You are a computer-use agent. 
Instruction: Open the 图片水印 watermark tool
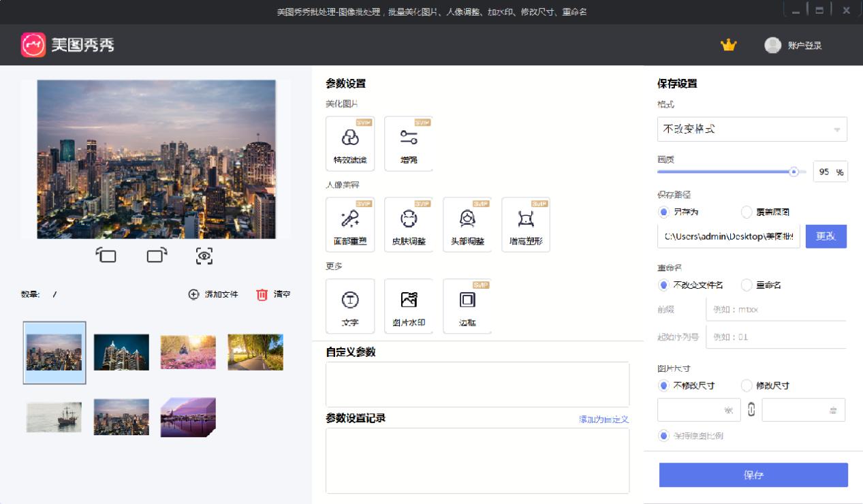click(409, 306)
